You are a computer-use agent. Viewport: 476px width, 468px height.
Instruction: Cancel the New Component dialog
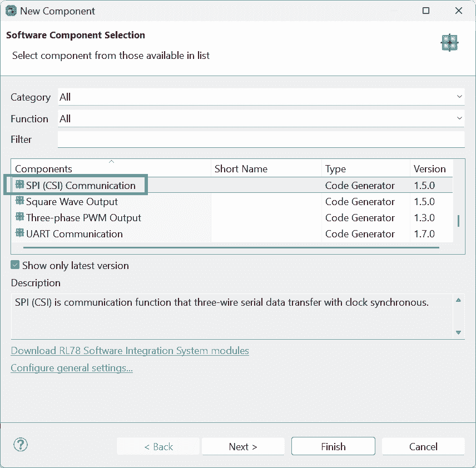[x=423, y=446]
